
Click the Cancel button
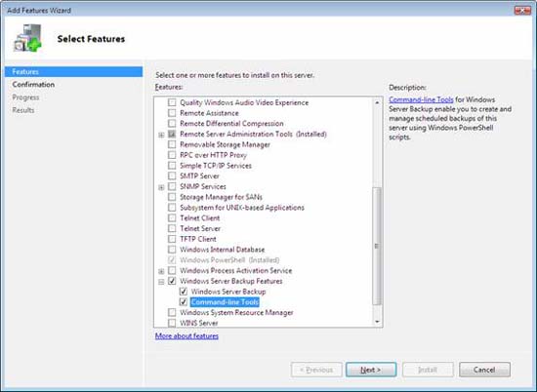[484, 370]
